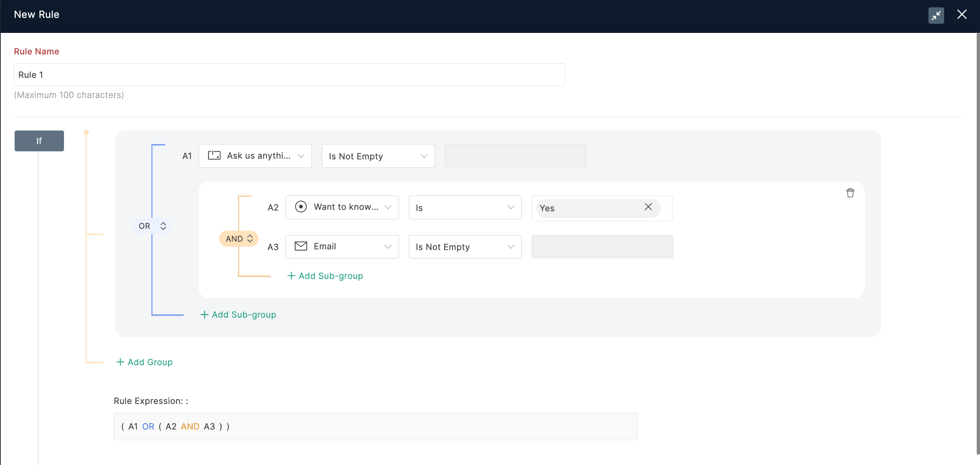Click the collapse dialog icon in header

tap(936, 15)
